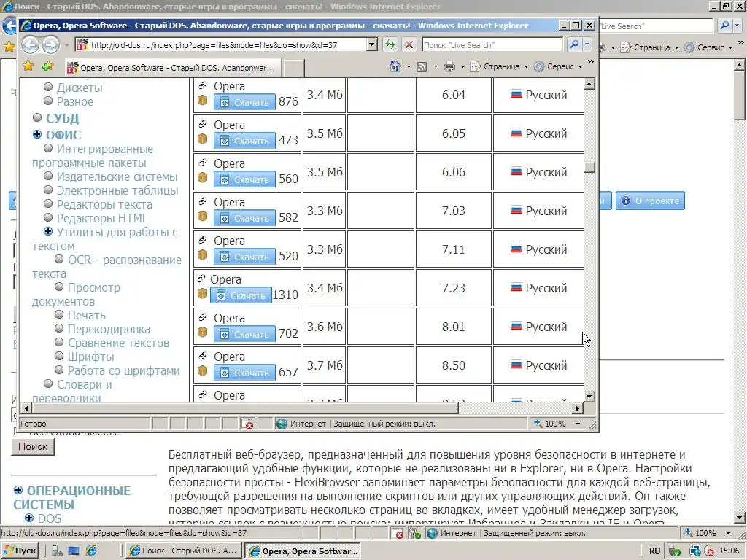Select the Редакторы HTML bullet
This screenshot has width=747, height=560.
point(48,217)
